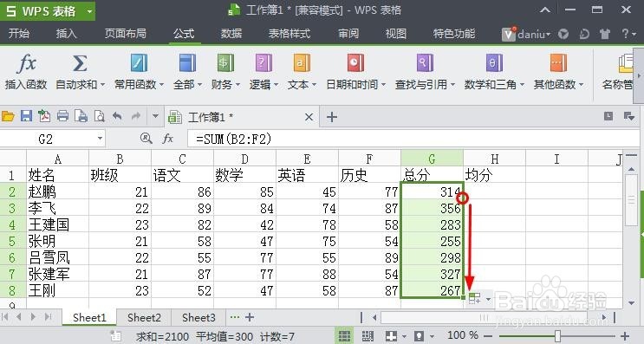
Task: Open the 特色功能 ribbon tab
Action: tap(454, 33)
